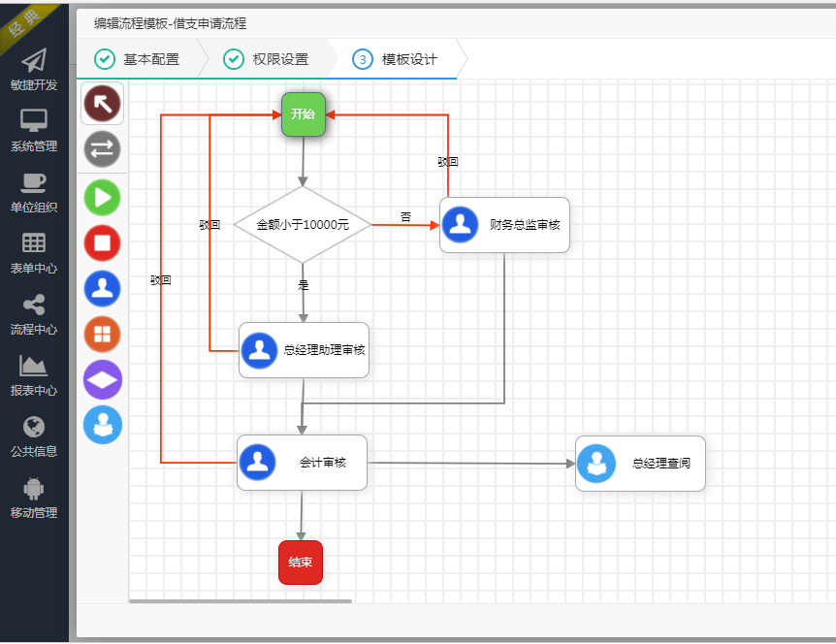Image resolution: width=836 pixels, height=644 pixels.
Task: Select the 开始 start node on canvas
Action: [x=303, y=114]
